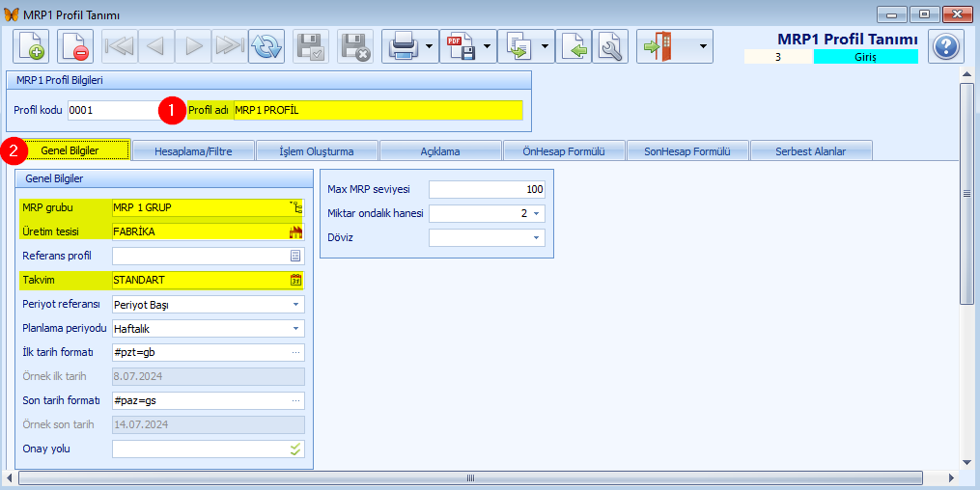980x490 pixels.
Task: Open the Döviz dropdown list
Action: point(536,237)
